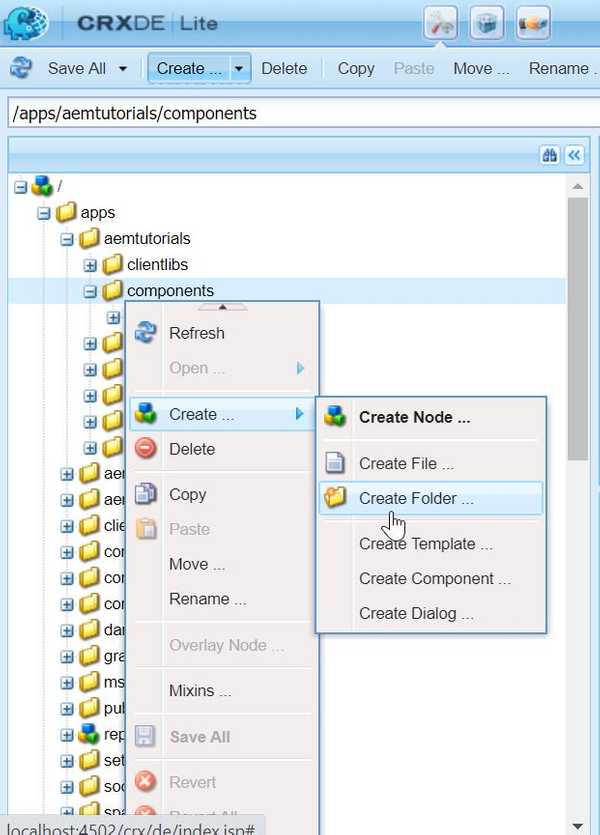The image size is (600, 835).
Task: Click the 'rep' node cubes icon
Action: pyautogui.click(x=89, y=734)
